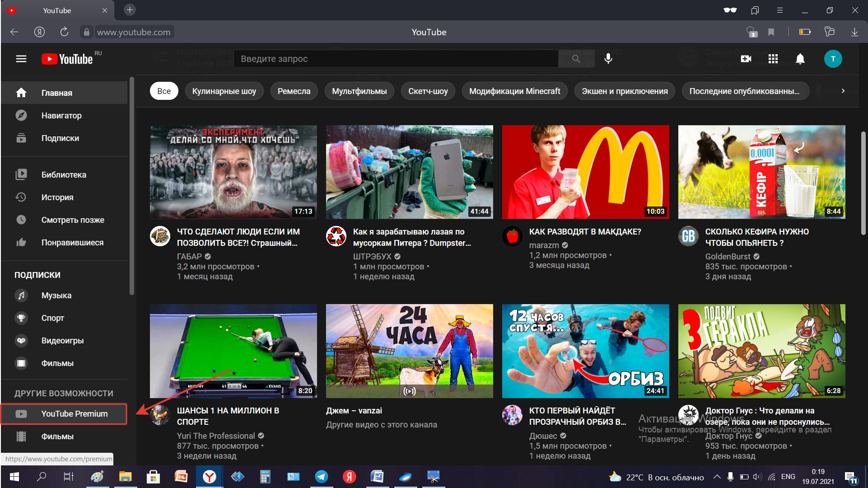
Task: Open the YouTube apps grid icon
Action: click(x=773, y=59)
